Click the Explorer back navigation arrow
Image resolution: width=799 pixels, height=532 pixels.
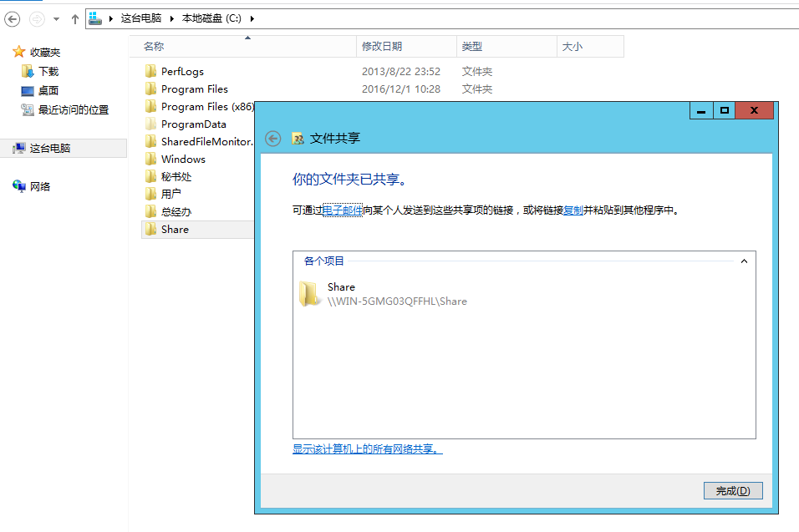point(13,18)
